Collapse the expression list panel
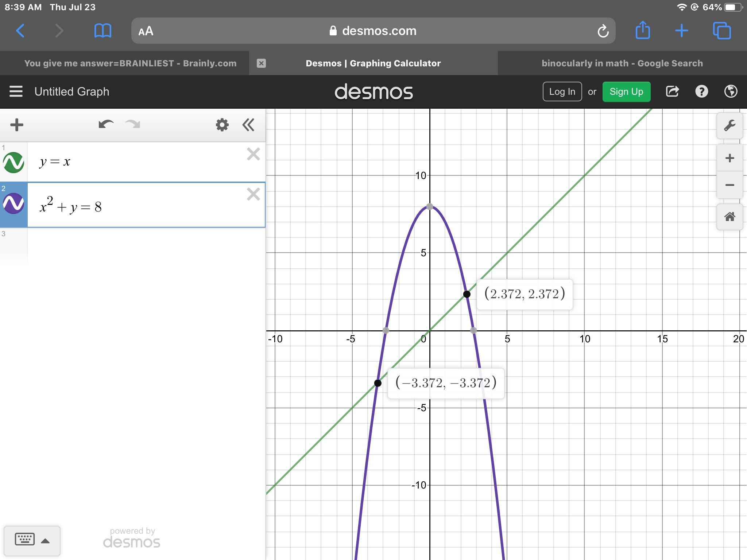This screenshot has height=560, width=747. click(x=248, y=125)
